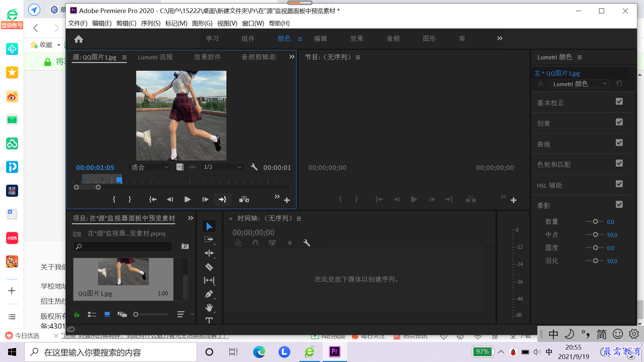The image size is (644, 362).
Task: Step forward one frame in Source monitor
Action: (x=205, y=199)
